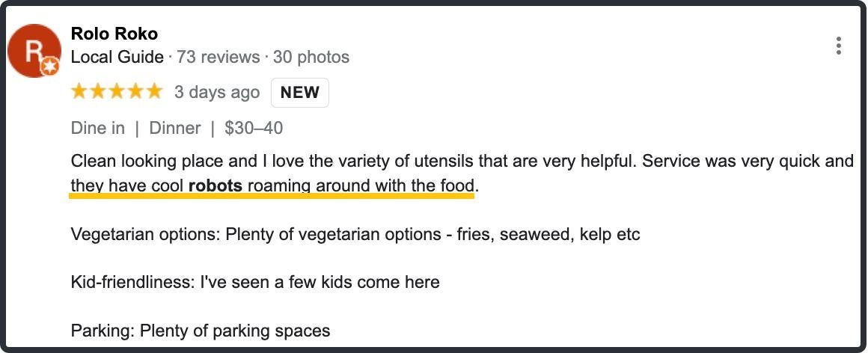Screen dimensions: 868x353
Task: Click the "Parking" review line
Action: tap(200, 330)
